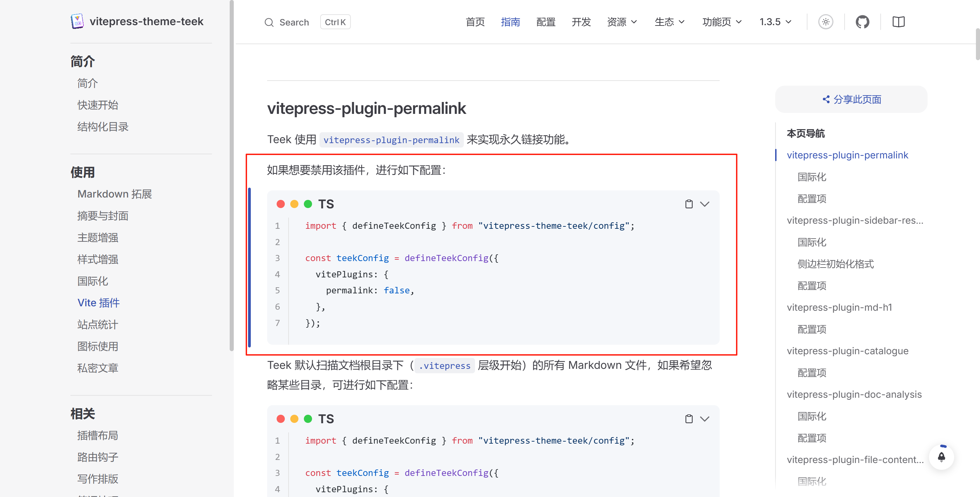Open 快速开始 in the sidebar
This screenshot has height=497, width=980.
[98, 105]
